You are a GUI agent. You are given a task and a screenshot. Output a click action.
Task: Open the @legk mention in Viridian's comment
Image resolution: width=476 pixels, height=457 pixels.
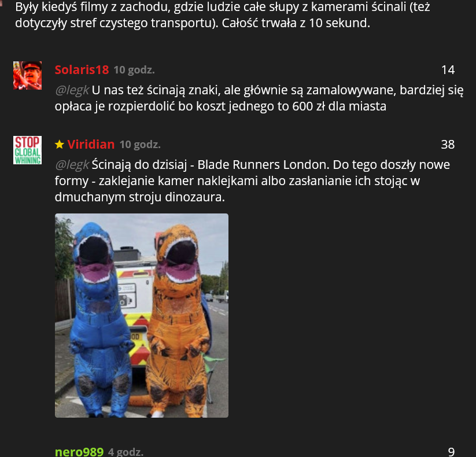click(72, 165)
